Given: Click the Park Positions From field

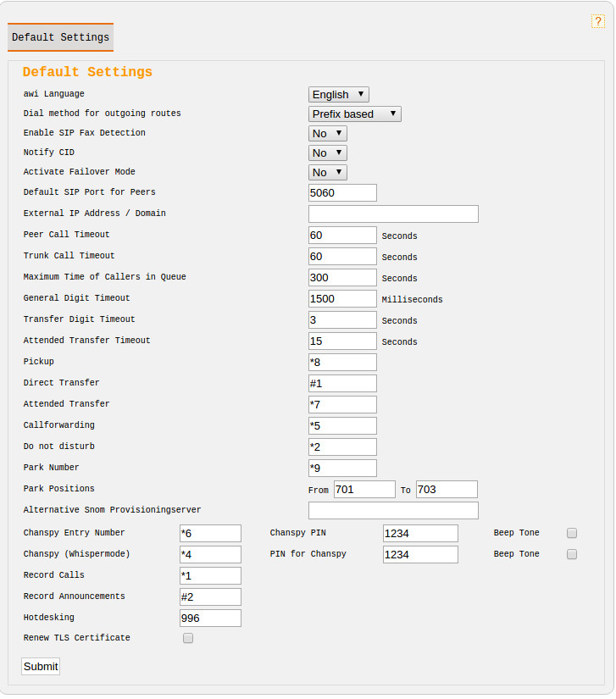Looking at the screenshot, I should [x=364, y=490].
